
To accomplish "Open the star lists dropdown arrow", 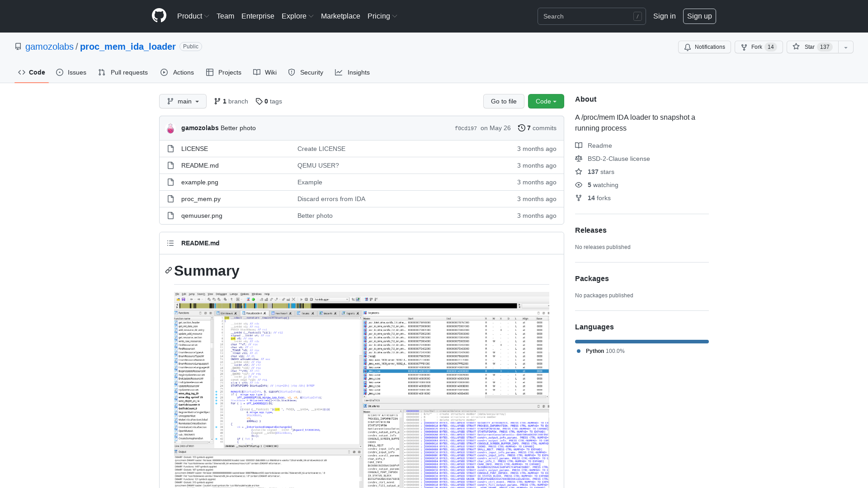I will point(846,47).
